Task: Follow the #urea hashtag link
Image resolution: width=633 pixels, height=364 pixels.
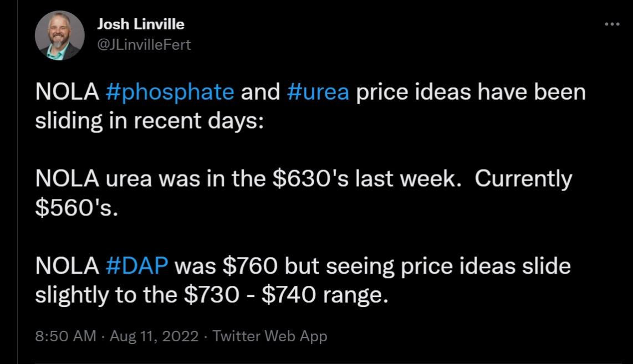Action: click(x=318, y=92)
